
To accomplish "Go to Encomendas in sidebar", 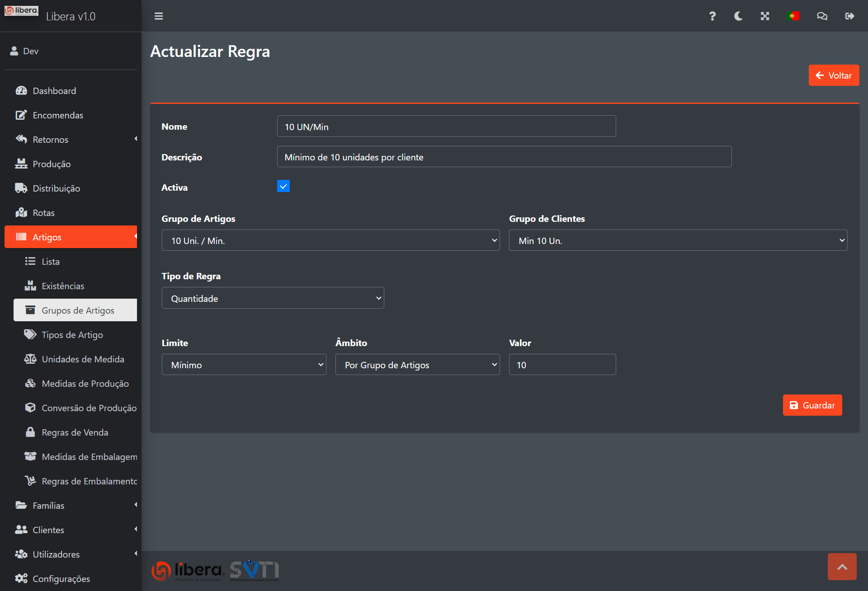I will (58, 115).
